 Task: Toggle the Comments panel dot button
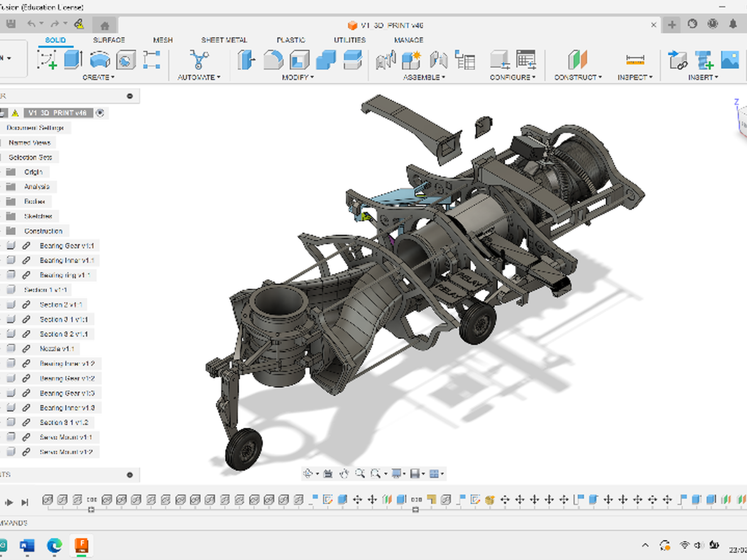130,475
